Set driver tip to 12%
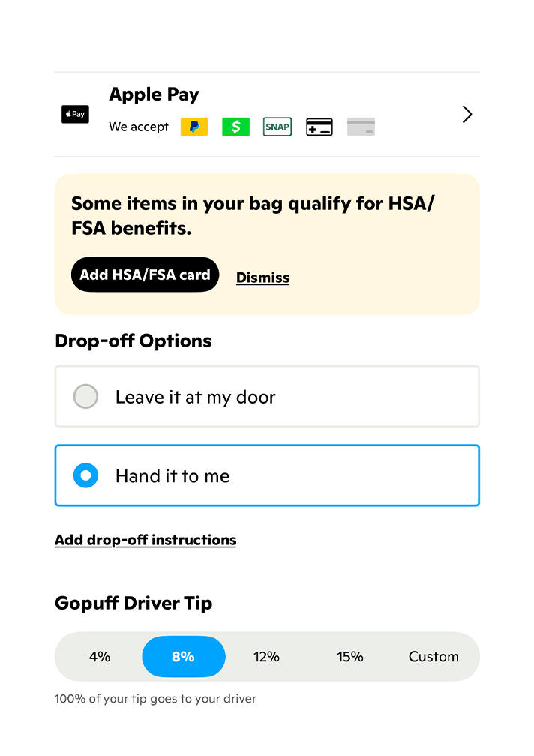 pos(266,657)
